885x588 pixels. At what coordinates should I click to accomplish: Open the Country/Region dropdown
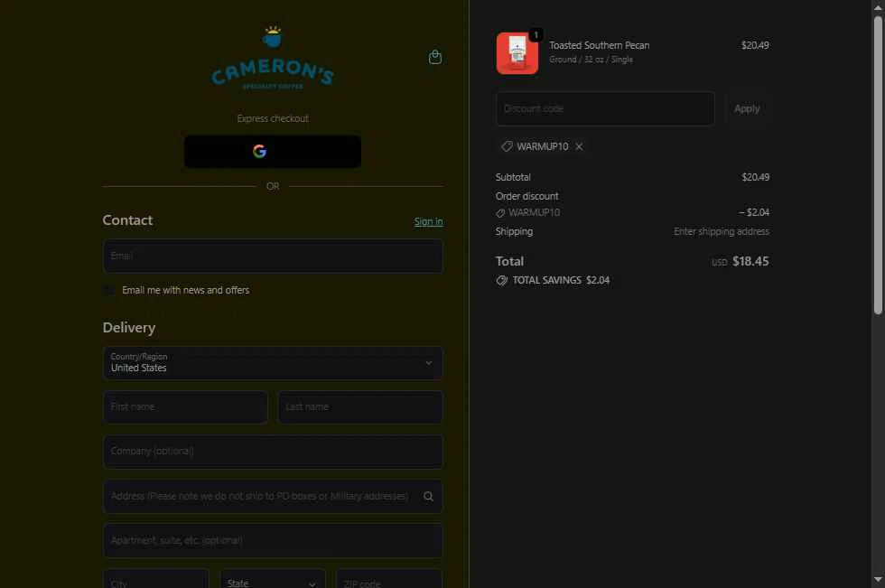tap(273, 363)
